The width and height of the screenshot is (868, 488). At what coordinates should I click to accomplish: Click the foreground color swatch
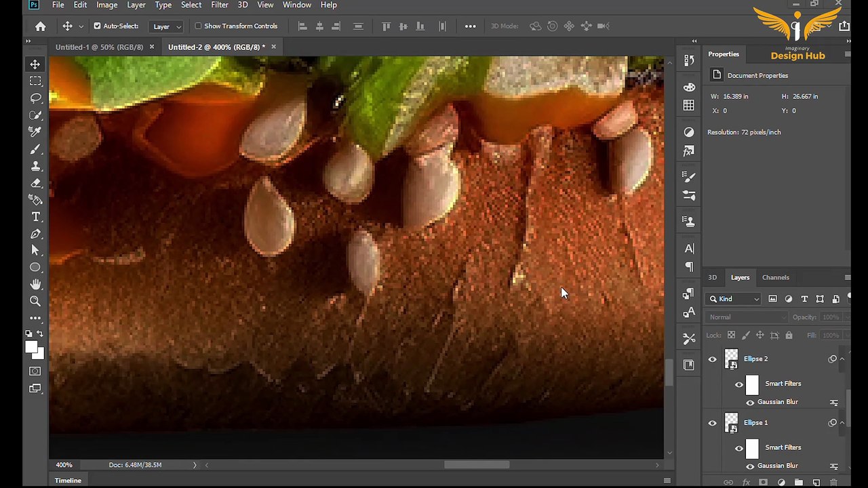31,348
